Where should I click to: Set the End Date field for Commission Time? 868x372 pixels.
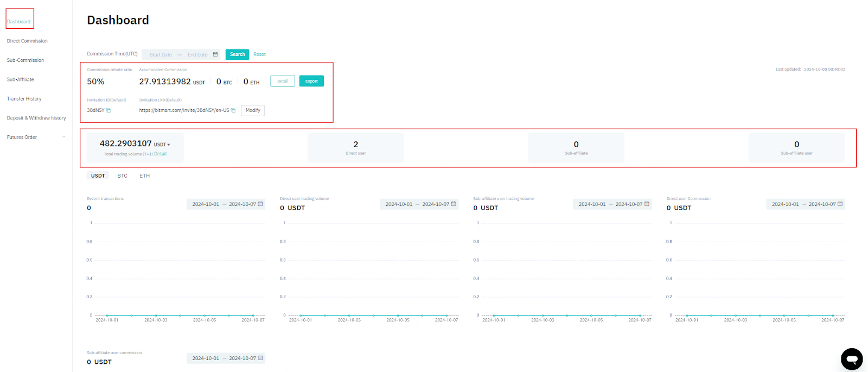197,55
